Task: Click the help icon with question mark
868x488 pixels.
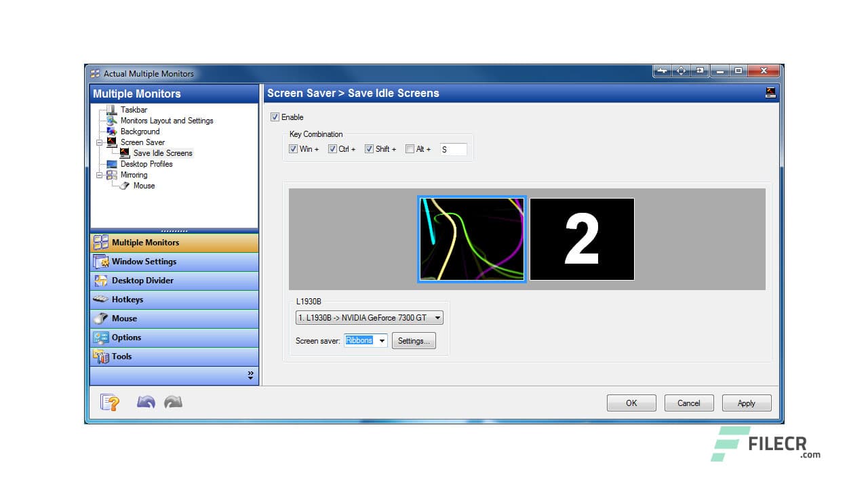Action: 110,403
